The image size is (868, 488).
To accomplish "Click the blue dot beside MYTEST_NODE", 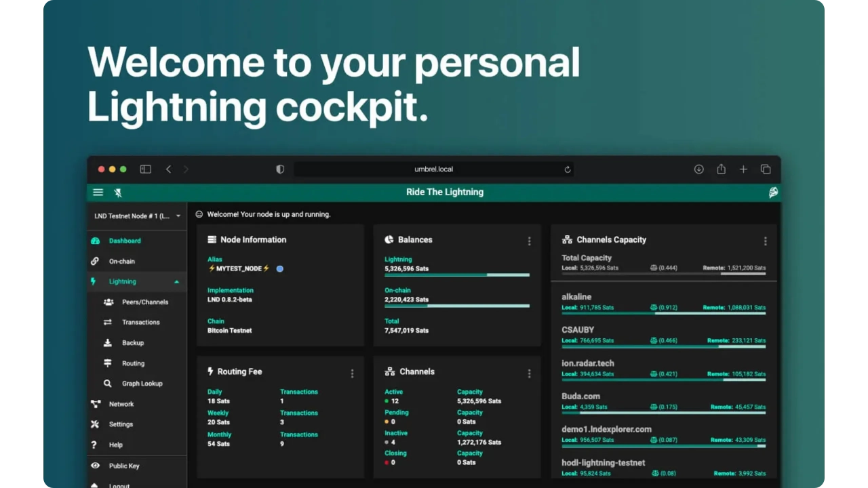I will pos(280,268).
